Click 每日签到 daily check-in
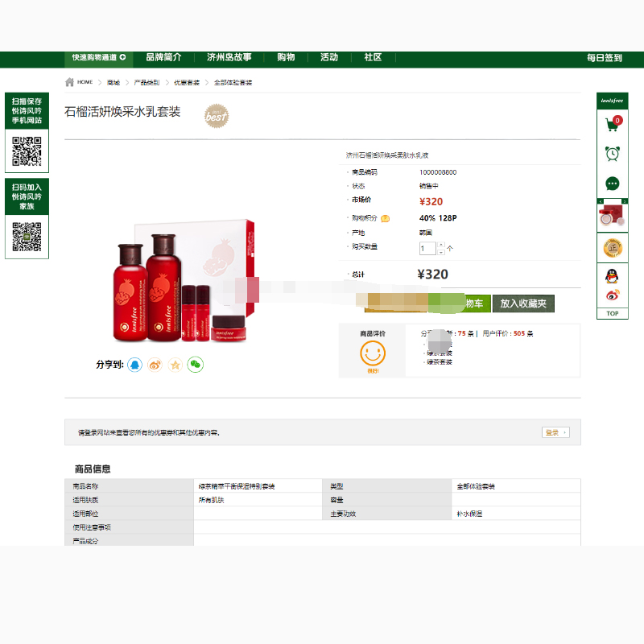Screen dimensions: 644x644 click(605, 58)
